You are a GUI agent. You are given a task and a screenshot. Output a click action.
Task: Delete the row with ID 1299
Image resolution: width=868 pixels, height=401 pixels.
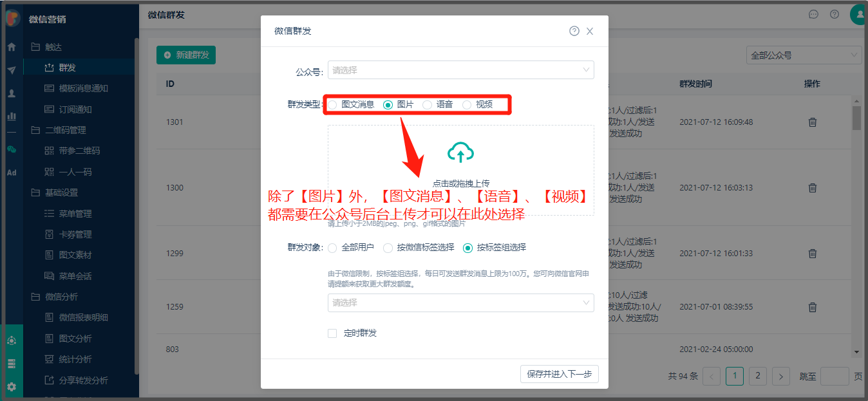click(813, 254)
